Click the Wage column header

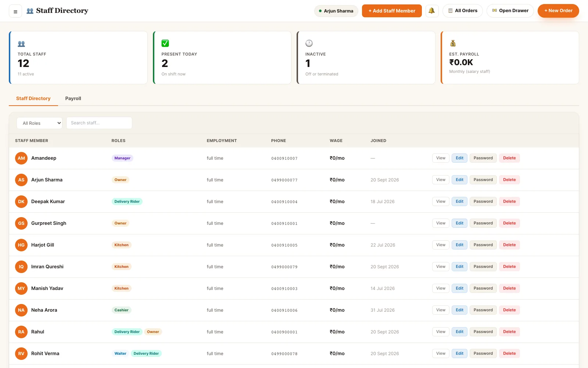pos(336,141)
